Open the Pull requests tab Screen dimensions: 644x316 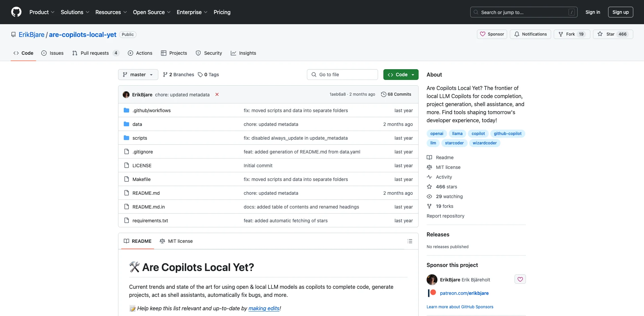tap(96, 53)
